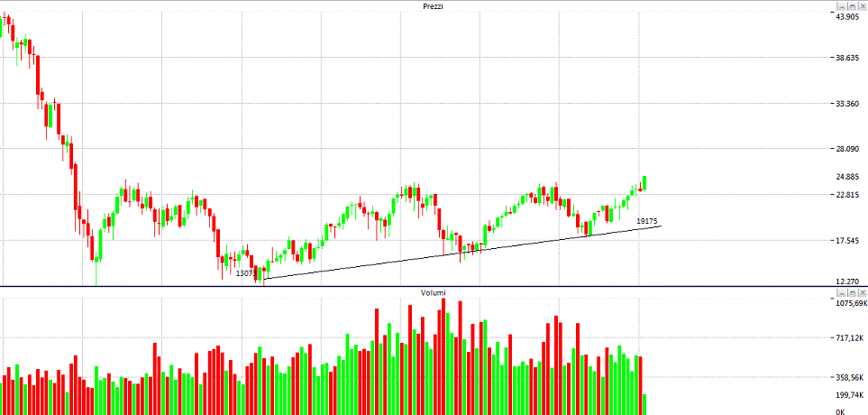Click the 28.090 price axis value
868x415 pixels.
coord(846,149)
